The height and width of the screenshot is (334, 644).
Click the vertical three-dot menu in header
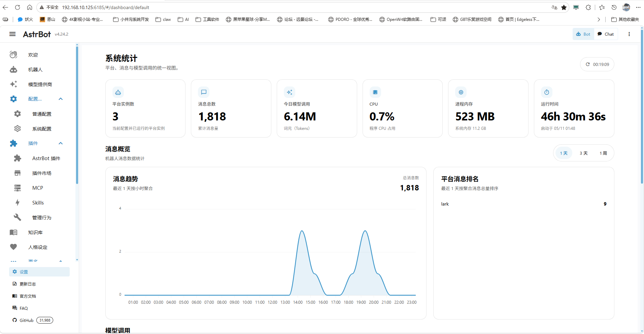point(629,34)
